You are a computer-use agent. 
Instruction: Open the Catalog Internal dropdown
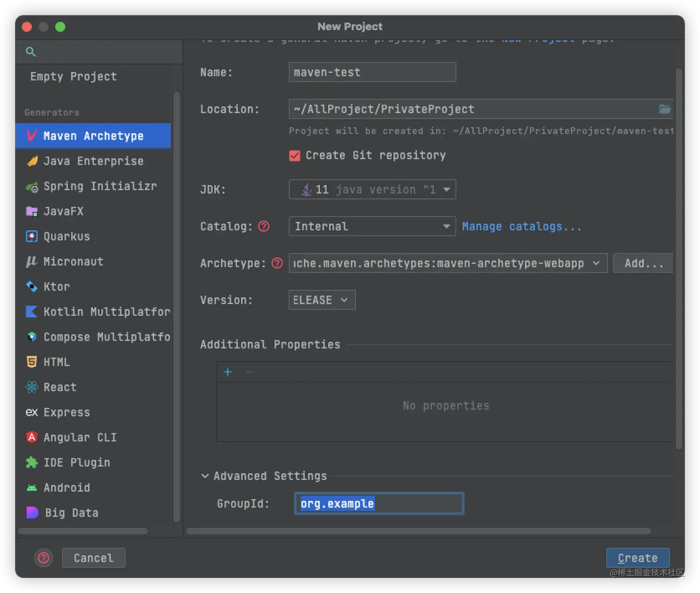click(x=372, y=226)
